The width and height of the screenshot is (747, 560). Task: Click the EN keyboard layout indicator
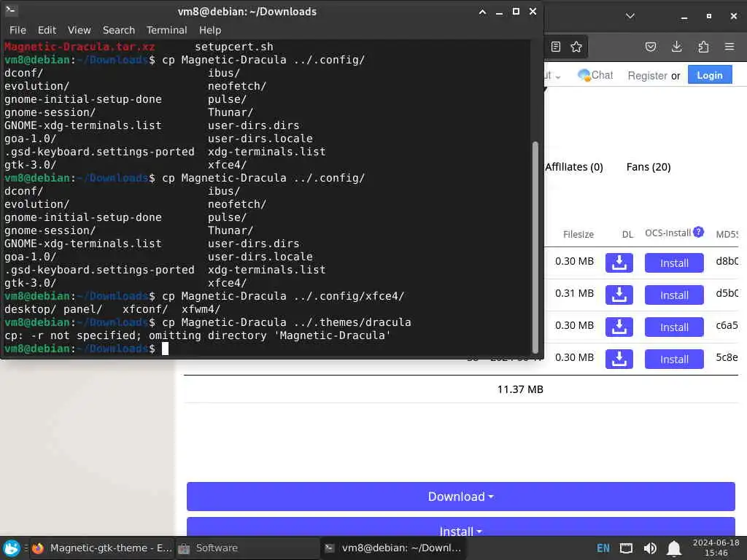[603, 548]
